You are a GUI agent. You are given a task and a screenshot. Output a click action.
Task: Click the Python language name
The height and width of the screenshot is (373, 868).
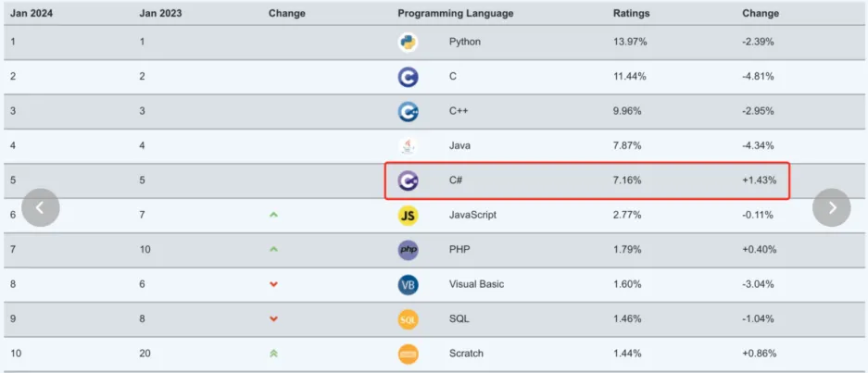pyautogui.click(x=464, y=43)
